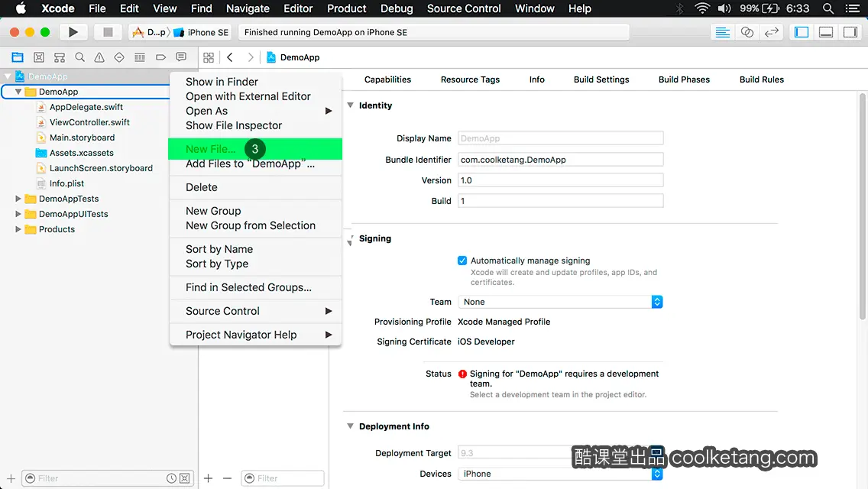Open the Open As submenu
The width and height of the screenshot is (868, 489).
click(x=255, y=111)
